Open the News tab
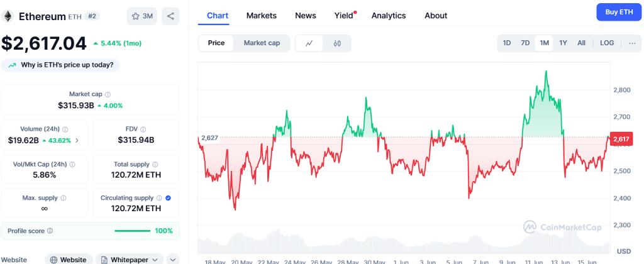Screen dimensions: 644x264 (x=306, y=16)
